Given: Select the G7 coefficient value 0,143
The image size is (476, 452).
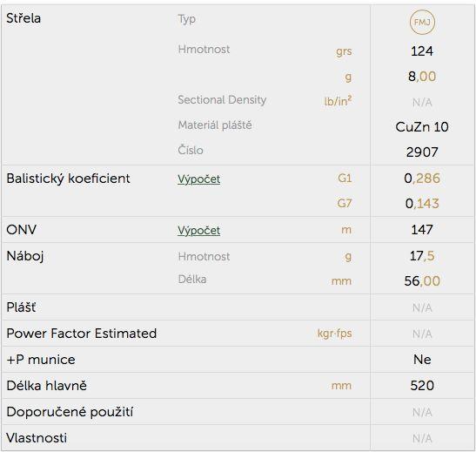Looking at the screenshot, I should pyautogui.click(x=422, y=203).
